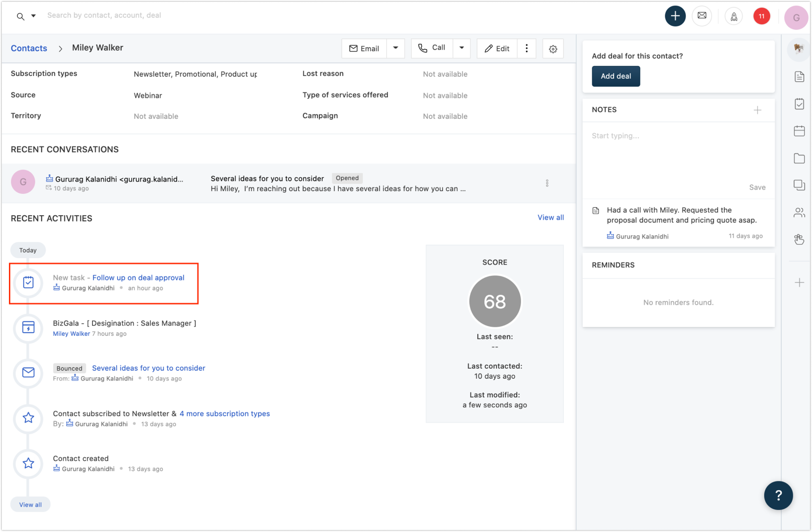Open the calendar icon in right sidebar

click(799, 131)
